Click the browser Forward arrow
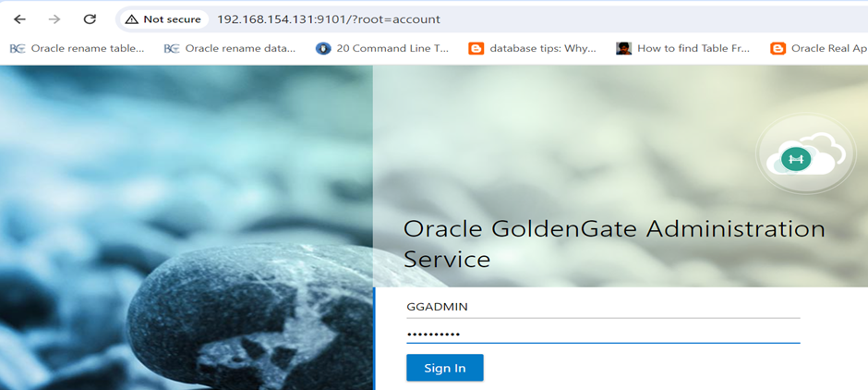 (54, 18)
